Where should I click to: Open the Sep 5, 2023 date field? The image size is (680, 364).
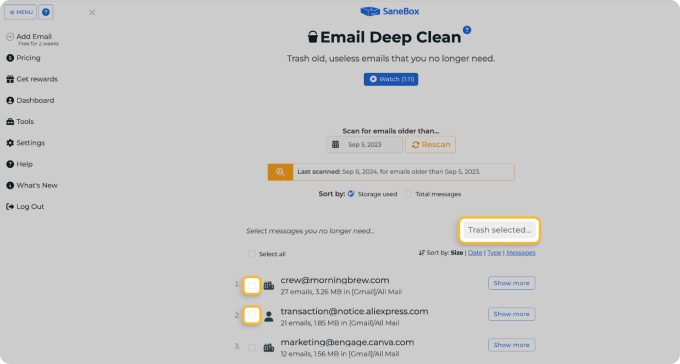364,144
